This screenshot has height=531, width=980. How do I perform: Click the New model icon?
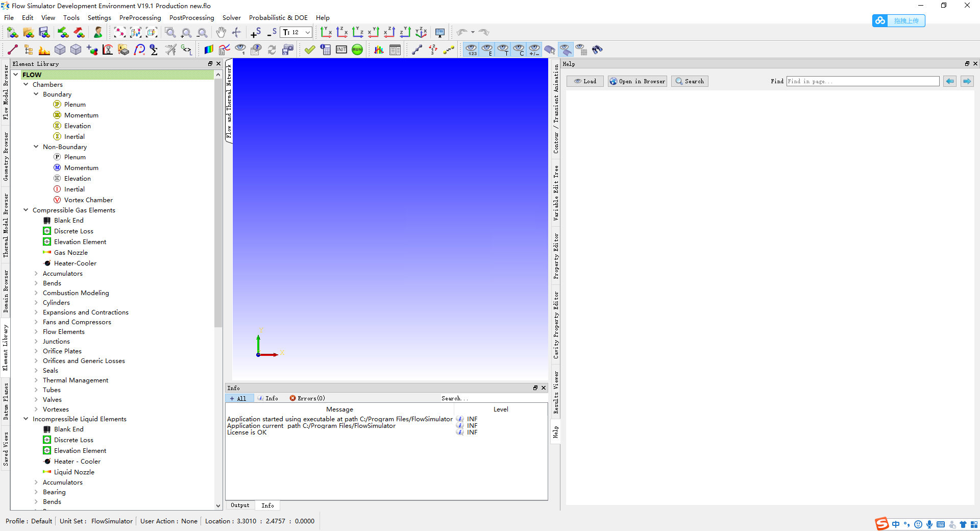click(x=13, y=33)
